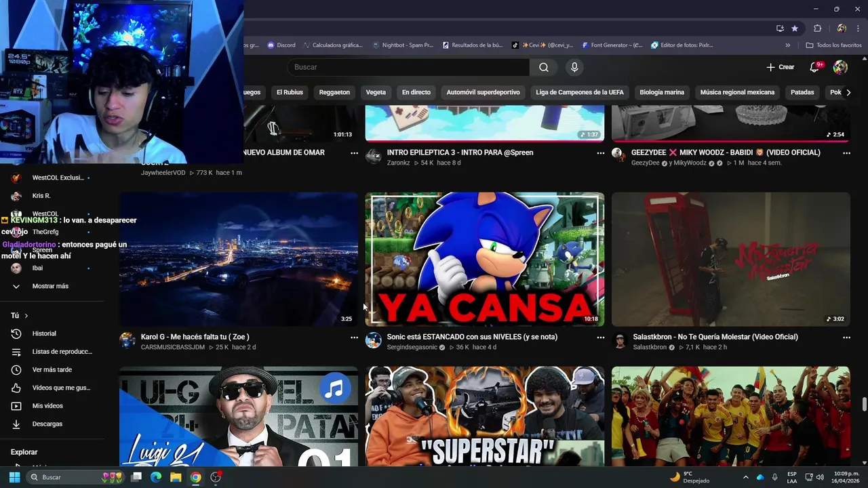Open the YouTube account avatar menu
The height and width of the screenshot is (488, 868).
pyautogui.click(x=840, y=67)
